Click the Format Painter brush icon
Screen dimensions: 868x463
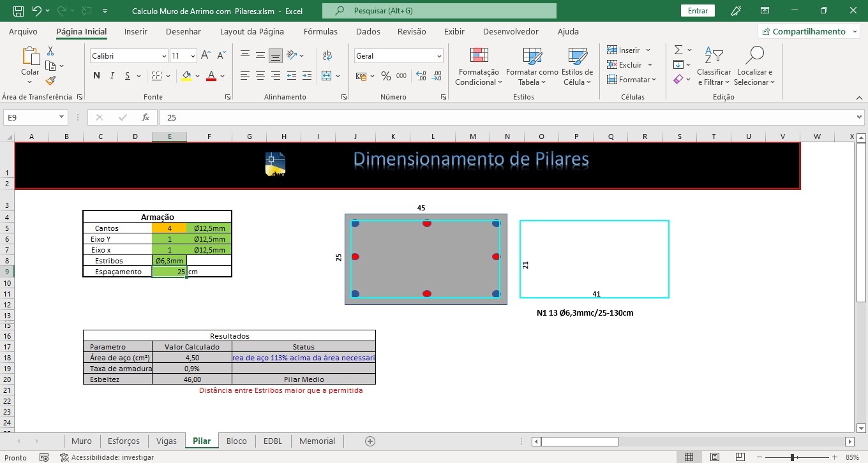(50, 80)
